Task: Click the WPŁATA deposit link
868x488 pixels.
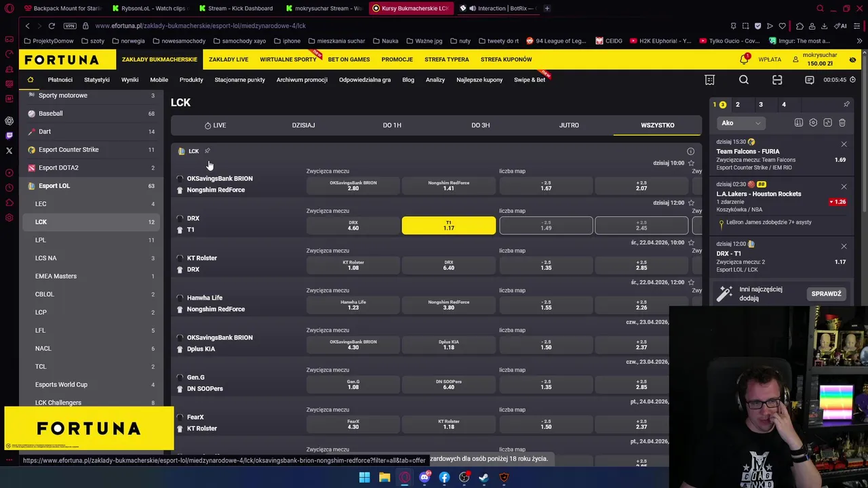Action: tap(770, 60)
